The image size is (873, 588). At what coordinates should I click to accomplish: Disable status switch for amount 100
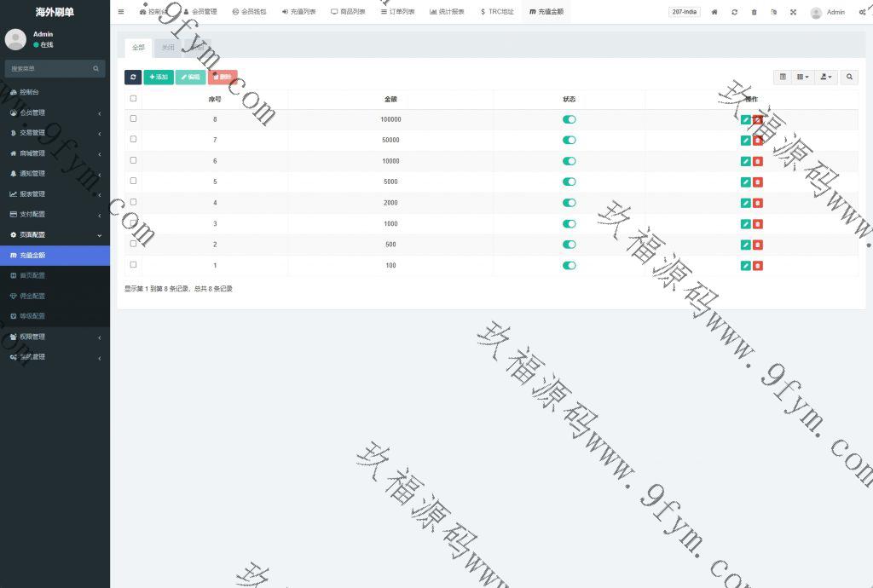click(x=569, y=265)
